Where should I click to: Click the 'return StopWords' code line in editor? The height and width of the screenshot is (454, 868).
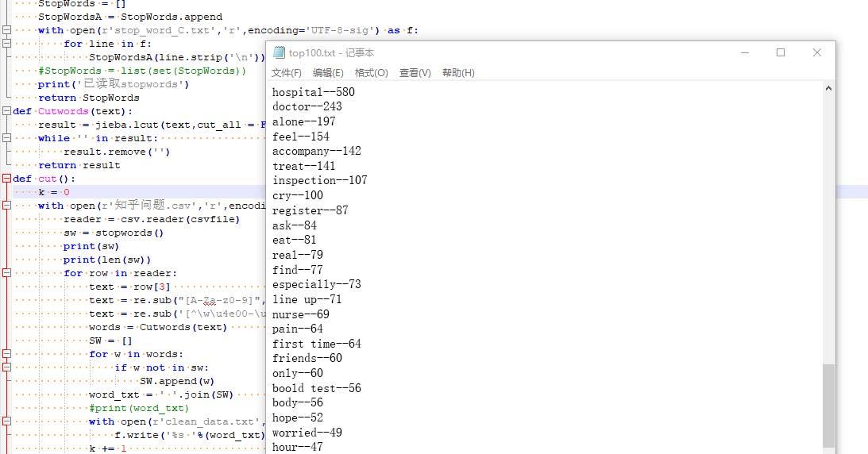(89, 98)
